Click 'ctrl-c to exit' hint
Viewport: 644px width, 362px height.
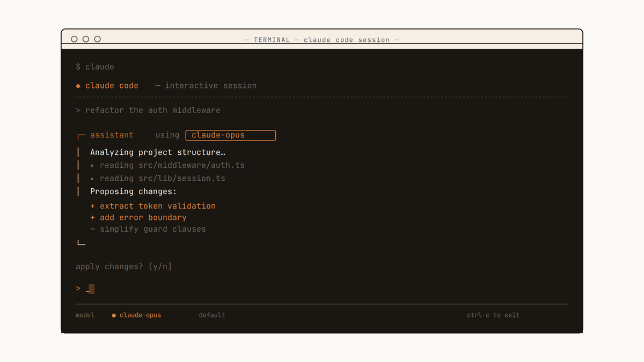point(493,315)
